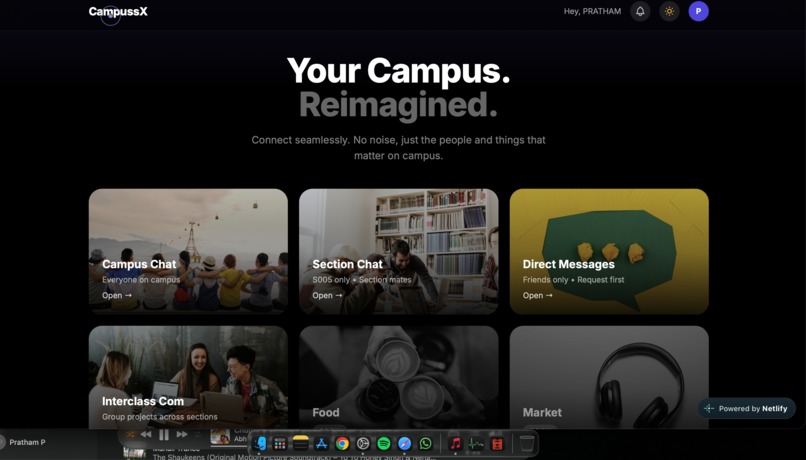Open Launchpad from the dock
Viewport: 806px width, 460px height.
pos(280,444)
